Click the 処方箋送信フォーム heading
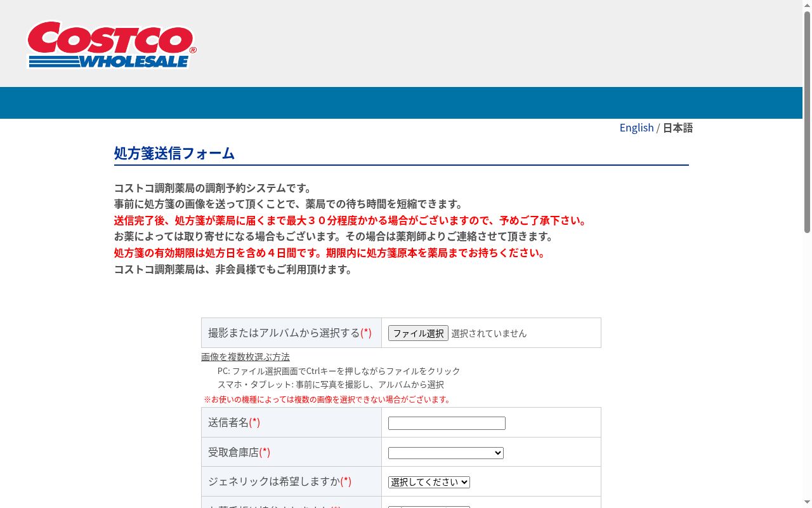This screenshot has width=812, height=508. click(174, 153)
